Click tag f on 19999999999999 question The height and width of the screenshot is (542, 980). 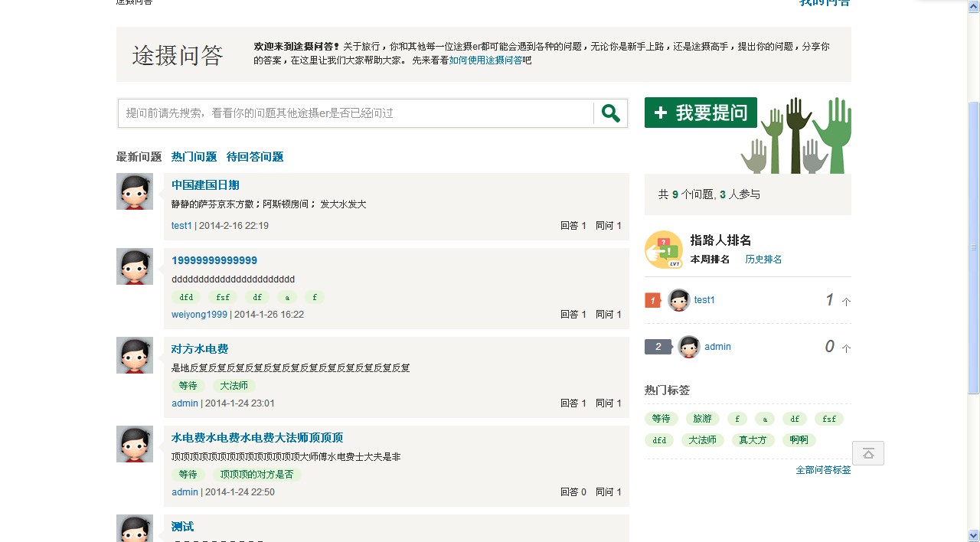tap(315, 297)
